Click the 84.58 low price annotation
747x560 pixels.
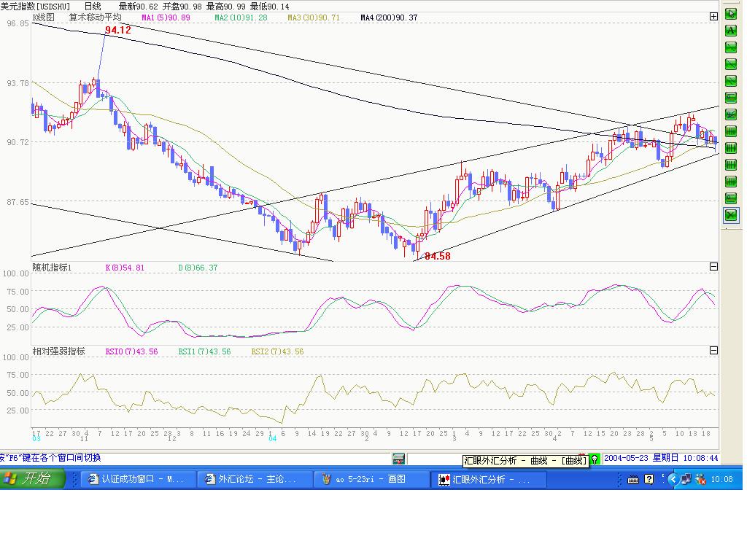click(438, 256)
